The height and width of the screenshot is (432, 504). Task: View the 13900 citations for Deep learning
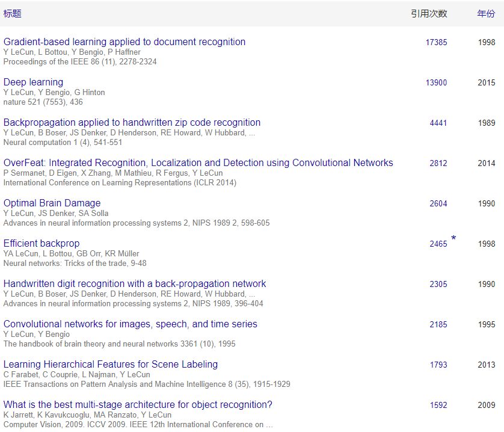(436, 83)
